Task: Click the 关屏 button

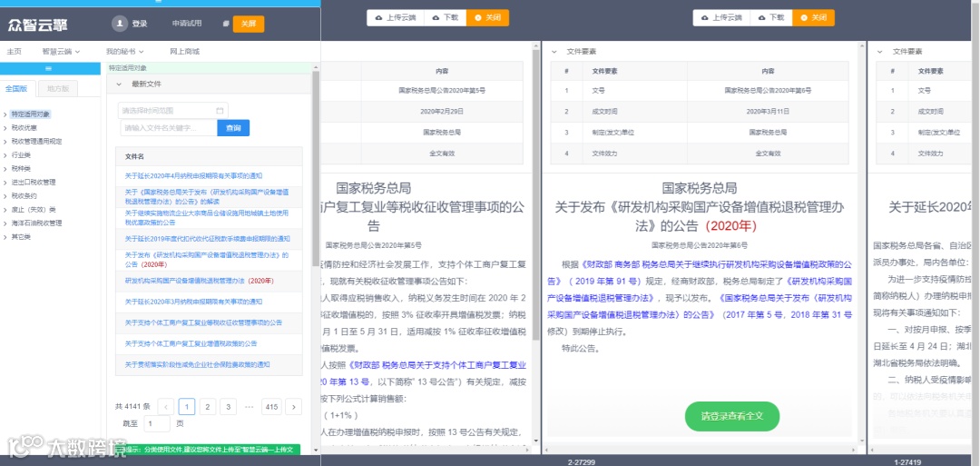Action: [x=249, y=24]
